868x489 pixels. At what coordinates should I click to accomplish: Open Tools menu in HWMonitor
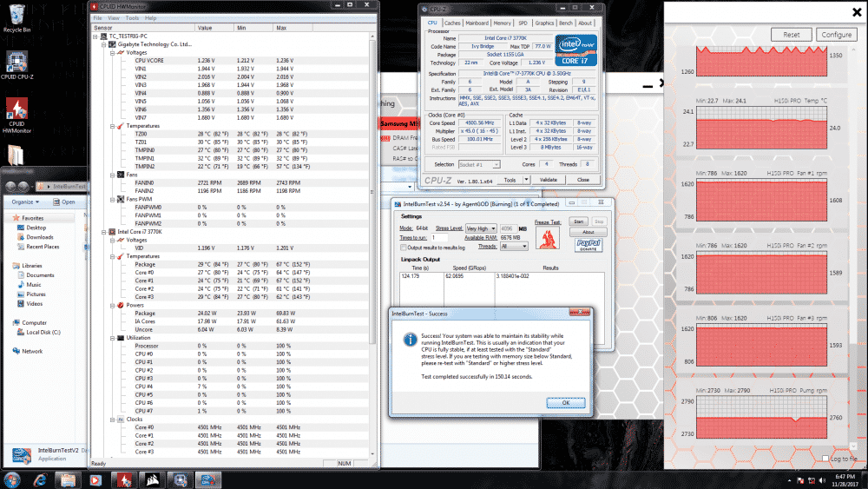point(132,18)
